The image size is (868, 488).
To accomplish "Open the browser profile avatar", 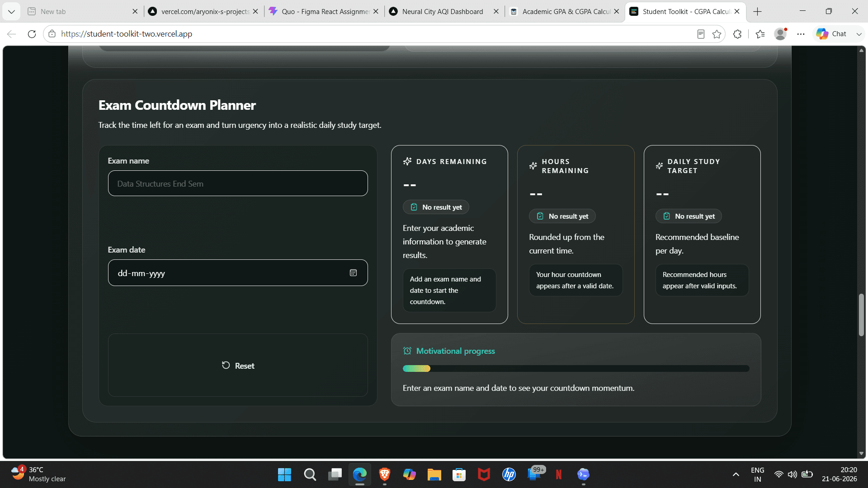I will coord(780,34).
